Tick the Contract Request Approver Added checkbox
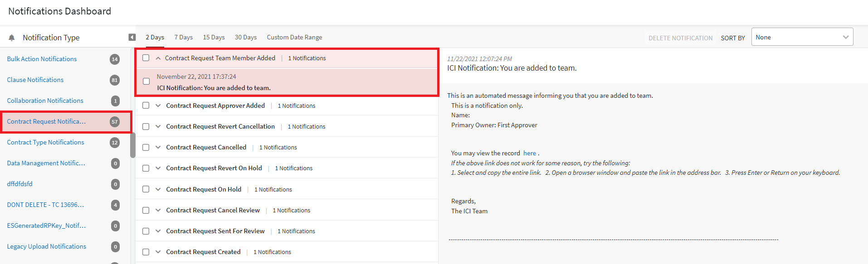 click(146, 106)
